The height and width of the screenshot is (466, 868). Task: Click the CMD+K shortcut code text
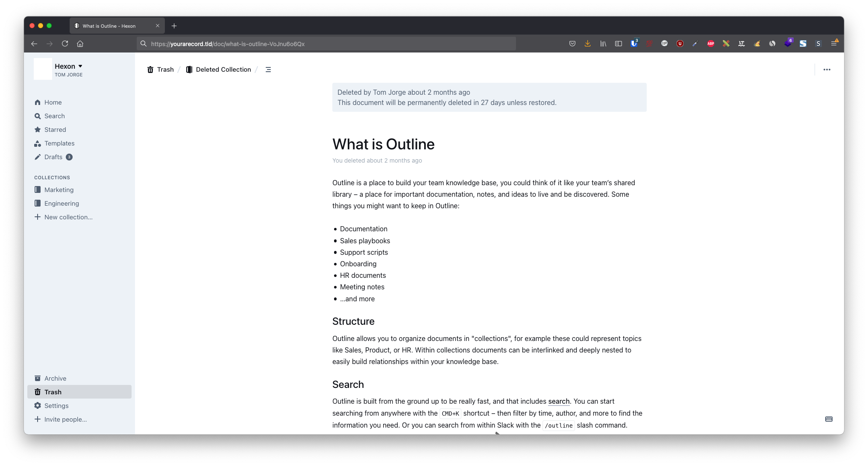[x=450, y=414]
